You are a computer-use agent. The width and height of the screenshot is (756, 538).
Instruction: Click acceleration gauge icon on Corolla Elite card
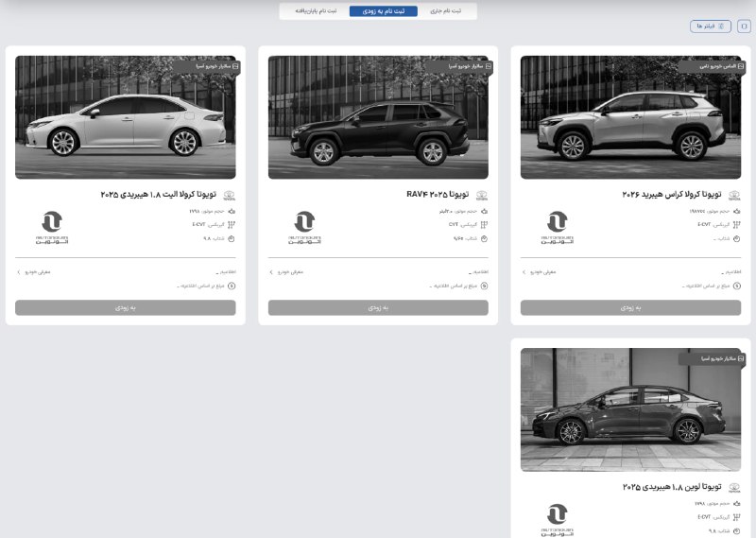pyautogui.click(x=232, y=239)
